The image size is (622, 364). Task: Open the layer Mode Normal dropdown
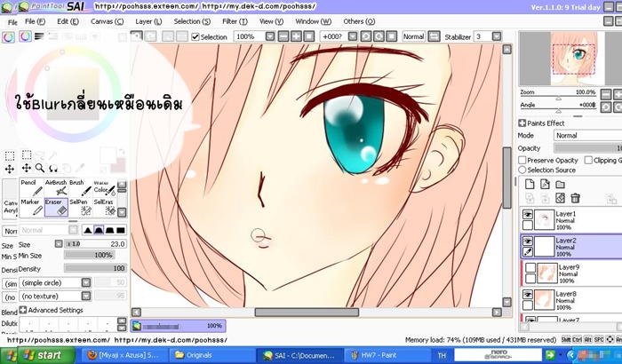(587, 135)
